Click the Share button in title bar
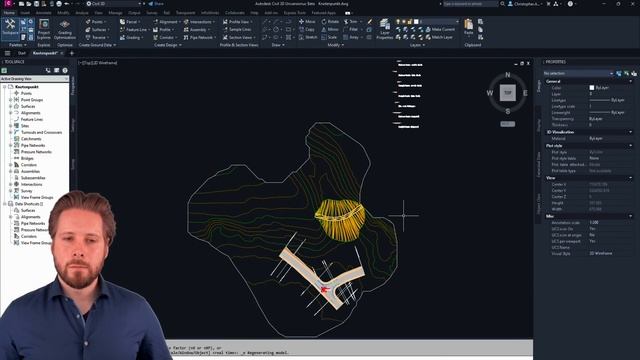The image size is (640, 360). coord(156,4)
